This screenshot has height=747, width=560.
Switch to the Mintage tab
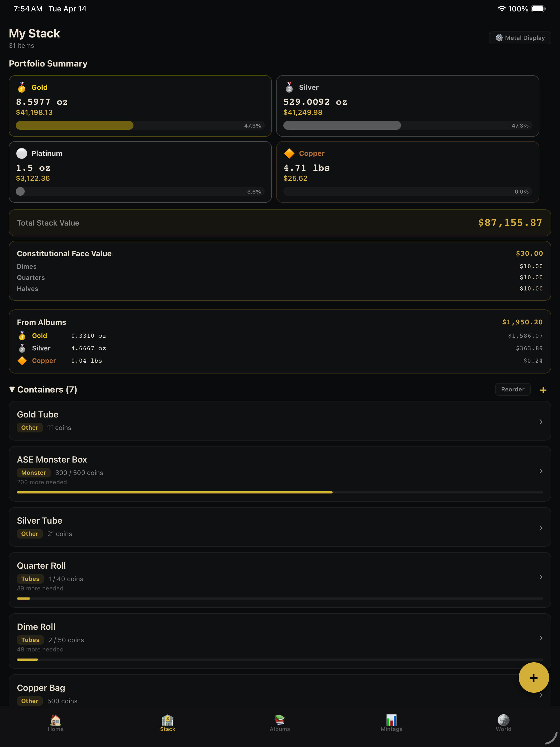click(x=392, y=723)
